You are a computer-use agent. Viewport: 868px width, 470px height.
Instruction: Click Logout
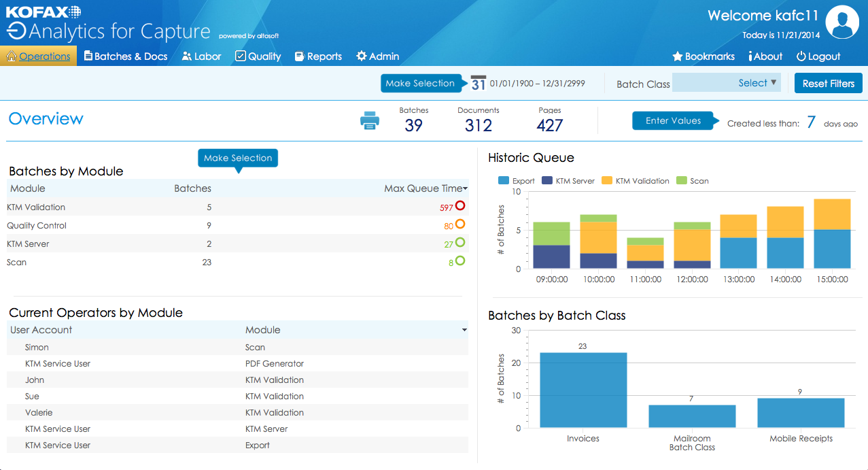click(818, 56)
